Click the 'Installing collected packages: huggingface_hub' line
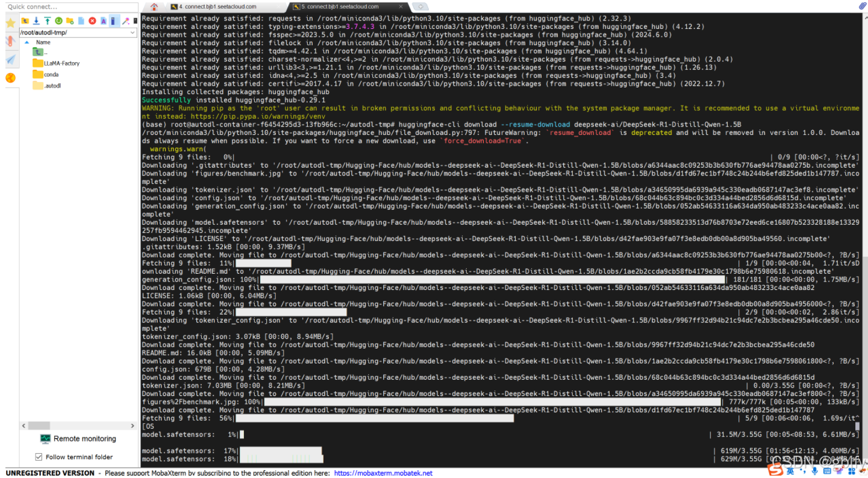The image size is (868, 478). pyautogui.click(x=236, y=92)
